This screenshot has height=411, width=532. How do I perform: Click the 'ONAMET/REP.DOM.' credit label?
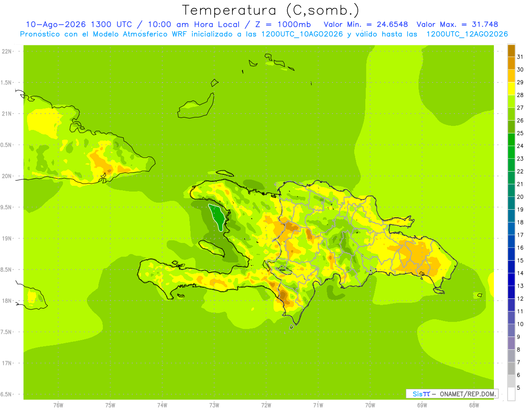tap(467, 394)
